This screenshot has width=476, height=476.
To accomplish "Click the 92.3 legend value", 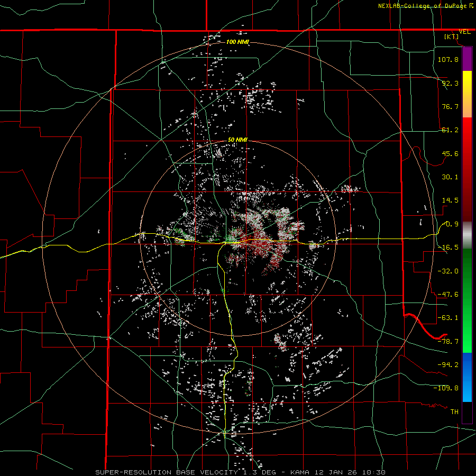I will pyautogui.click(x=450, y=83).
